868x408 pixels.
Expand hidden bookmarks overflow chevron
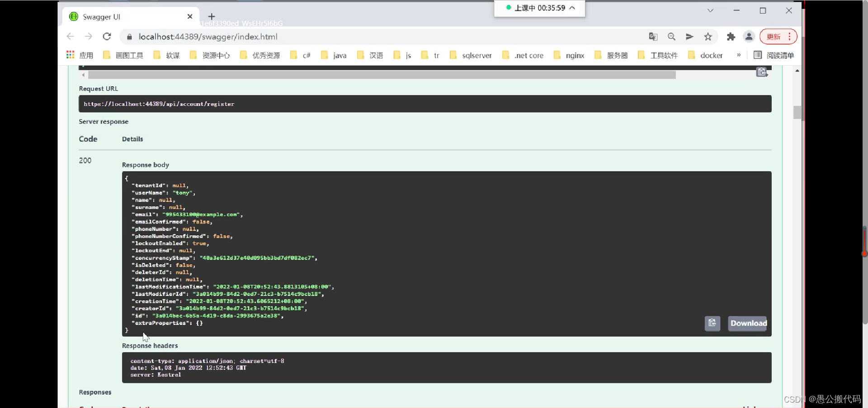[x=739, y=55]
